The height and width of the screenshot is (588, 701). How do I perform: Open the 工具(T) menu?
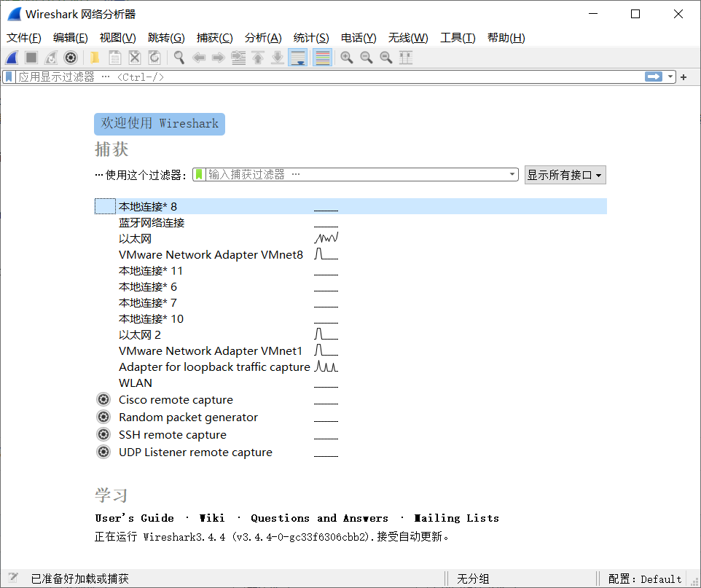point(458,38)
